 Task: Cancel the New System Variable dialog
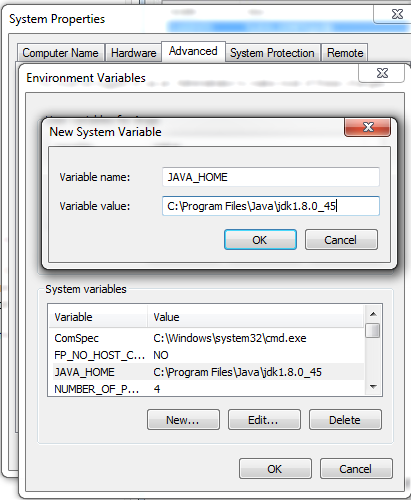(x=341, y=240)
